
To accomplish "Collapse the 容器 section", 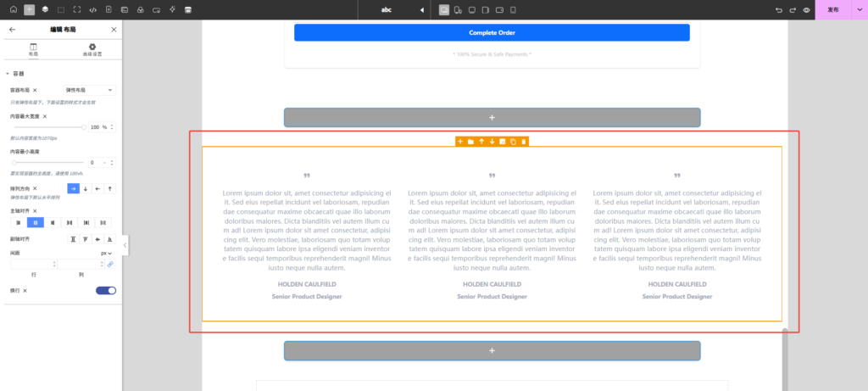I will pyautogui.click(x=8, y=74).
